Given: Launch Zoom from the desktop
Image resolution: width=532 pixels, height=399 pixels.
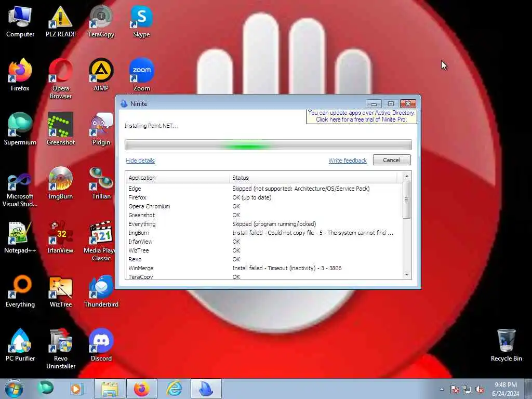Looking at the screenshot, I should pyautogui.click(x=141, y=75).
